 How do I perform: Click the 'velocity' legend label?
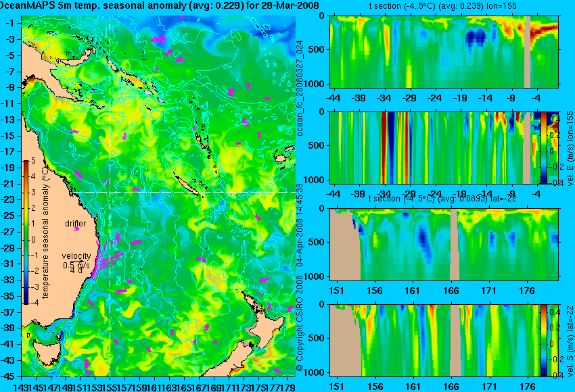pyautogui.click(x=76, y=256)
